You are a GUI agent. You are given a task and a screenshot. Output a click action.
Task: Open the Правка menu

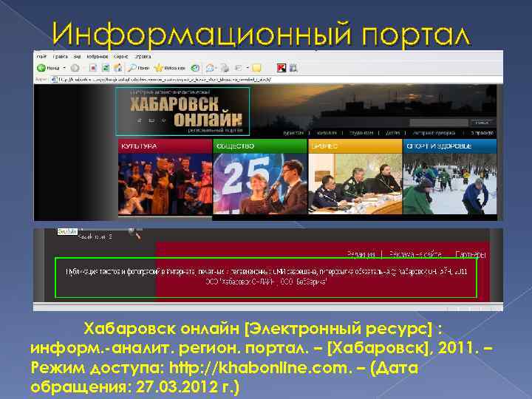[61, 57]
